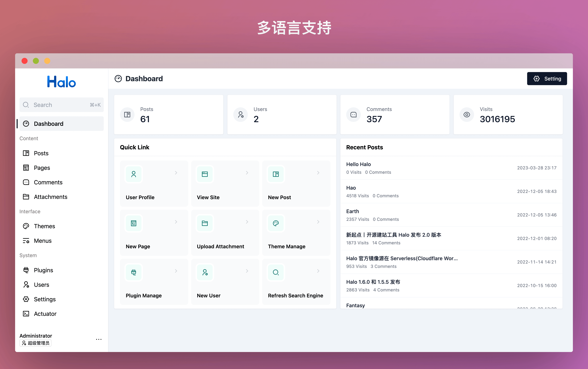Screen dimensions: 588x369
Task: Click the chevron on New Page card
Action: pos(176,222)
